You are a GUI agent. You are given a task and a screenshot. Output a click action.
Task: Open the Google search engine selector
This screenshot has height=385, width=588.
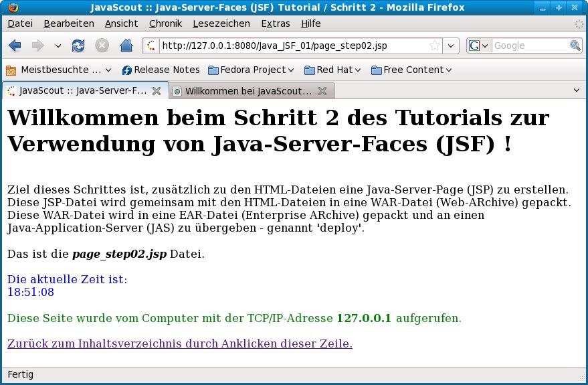click(479, 46)
